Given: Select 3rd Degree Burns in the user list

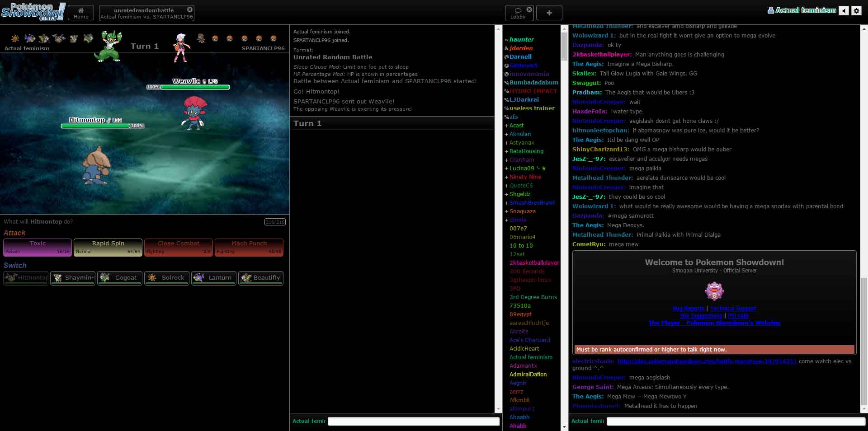Looking at the screenshot, I should pos(533,297).
